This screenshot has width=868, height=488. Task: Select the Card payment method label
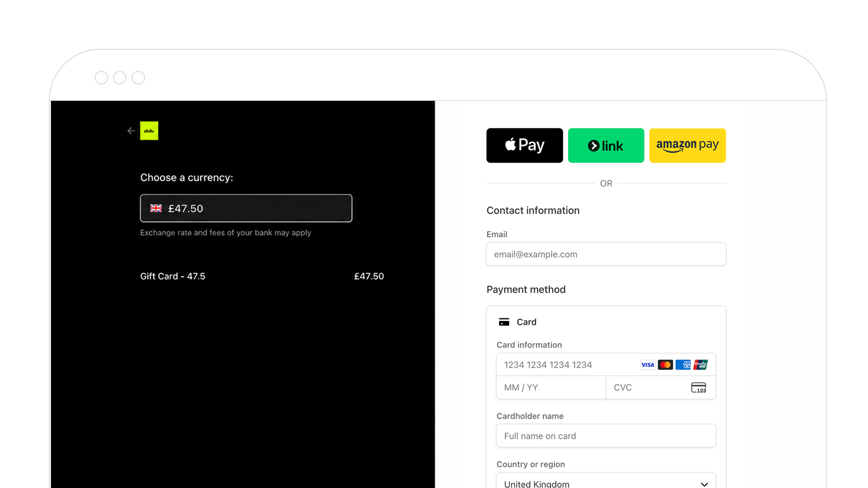tap(527, 322)
